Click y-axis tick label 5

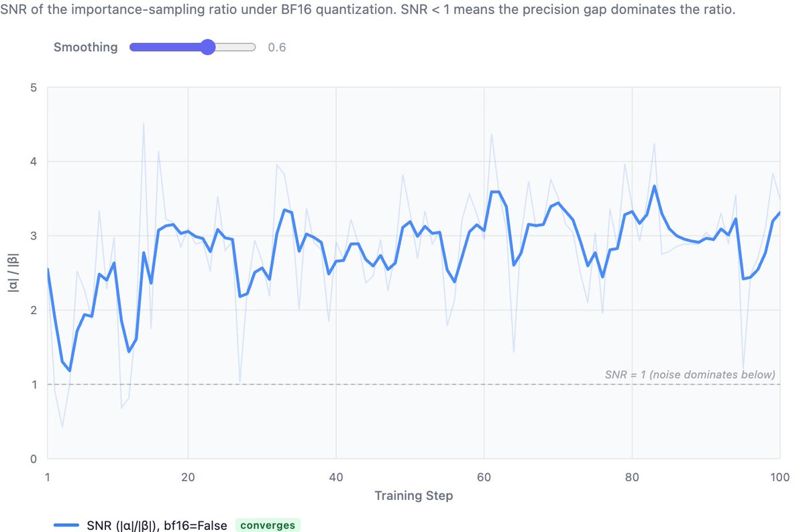(x=33, y=87)
